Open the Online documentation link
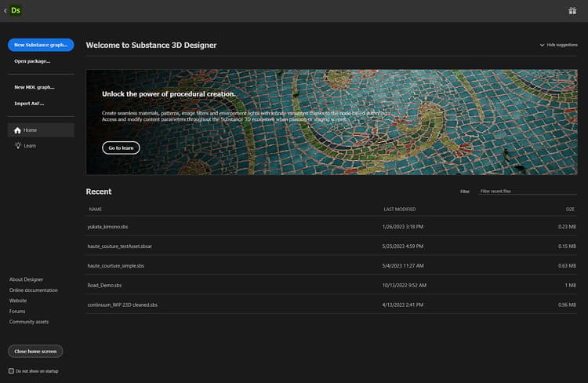588x383 pixels. (x=34, y=290)
